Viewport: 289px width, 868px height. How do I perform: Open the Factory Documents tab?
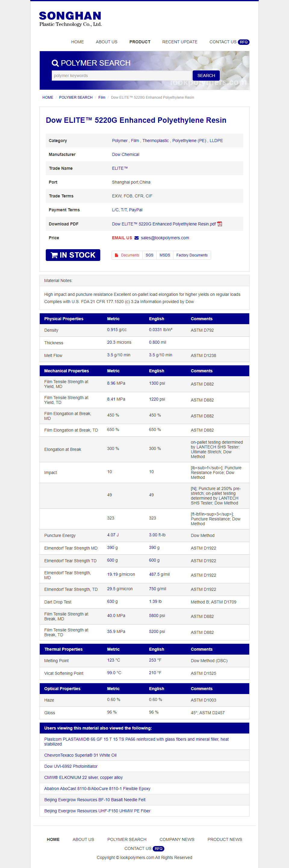[x=192, y=256]
